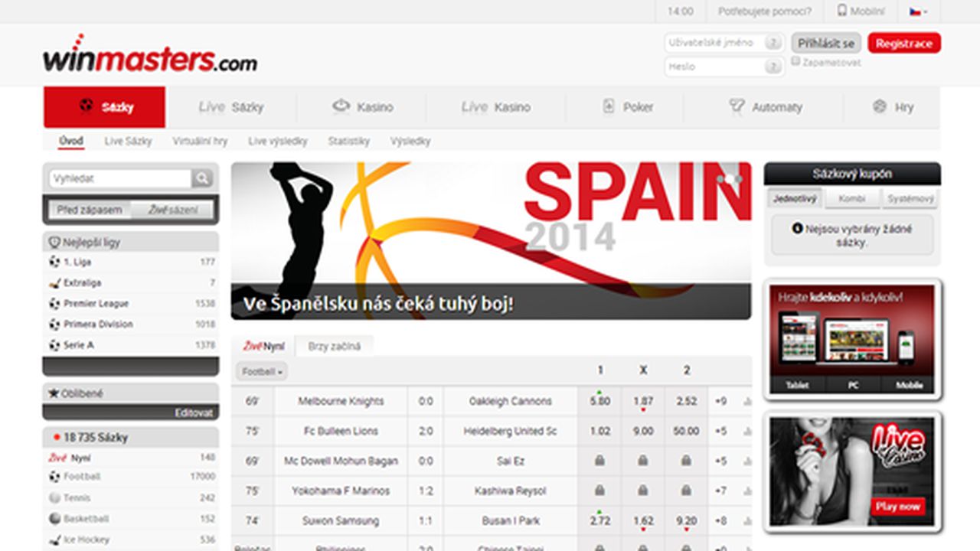Viewport: 980px width, 551px height.
Task: Open the language flag dropdown
Action: [918, 11]
